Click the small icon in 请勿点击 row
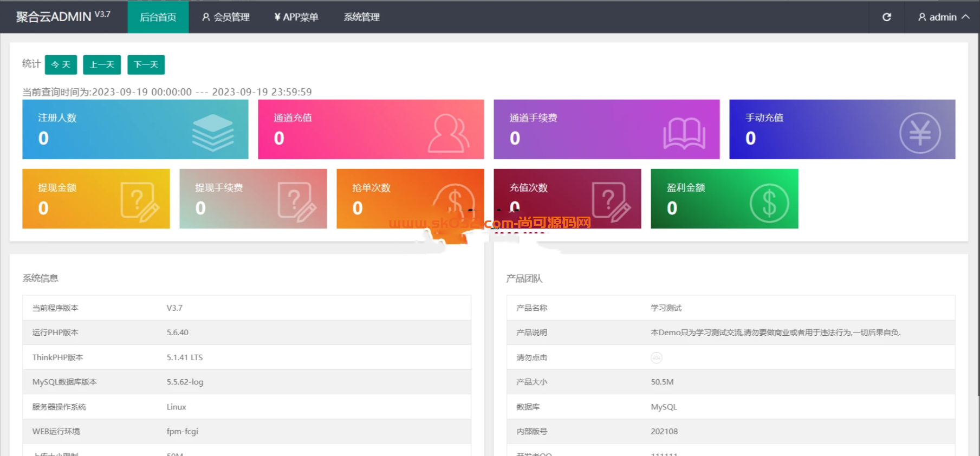 pyautogui.click(x=656, y=357)
